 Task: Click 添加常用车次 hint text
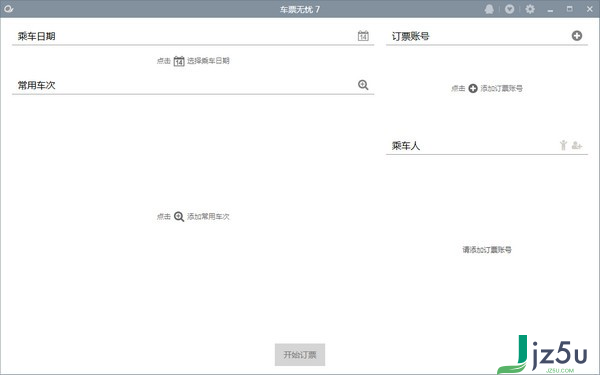pyautogui.click(x=208, y=217)
